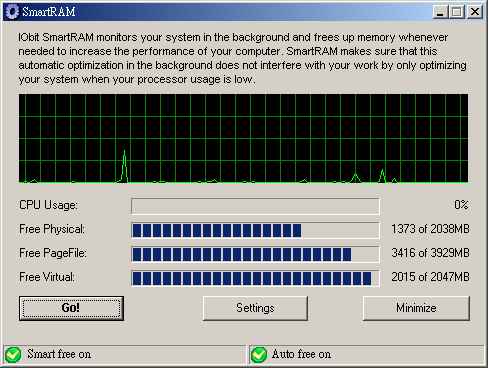Click the Minimize button at bottom right
This screenshot has height=368, width=488.
pyautogui.click(x=416, y=308)
